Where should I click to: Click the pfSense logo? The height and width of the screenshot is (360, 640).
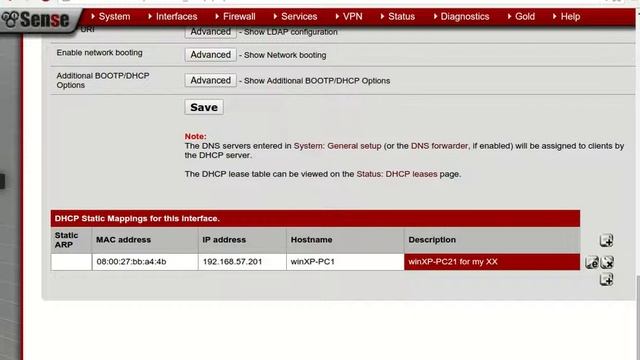pos(36,19)
